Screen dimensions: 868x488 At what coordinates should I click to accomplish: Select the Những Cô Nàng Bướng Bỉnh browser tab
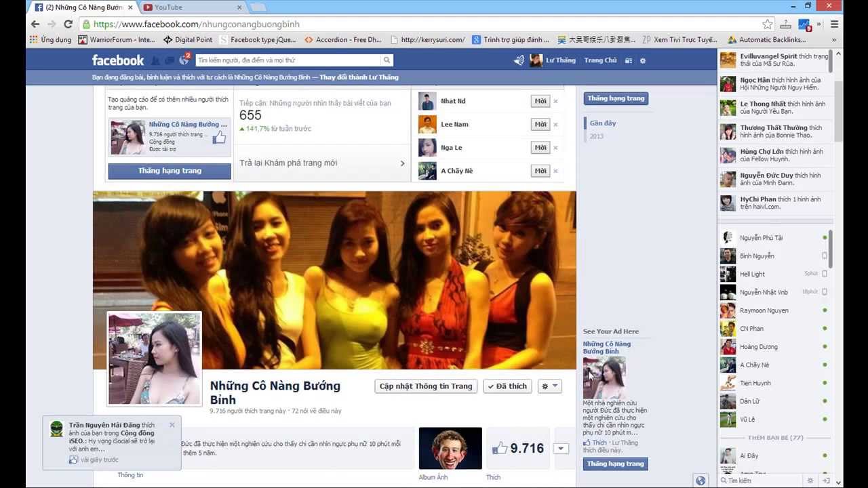click(84, 7)
